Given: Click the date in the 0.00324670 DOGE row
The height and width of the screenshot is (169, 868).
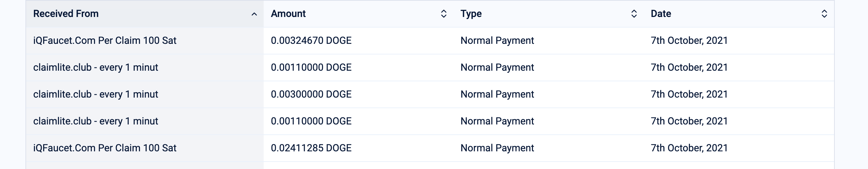Looking at the screenshot, I should point(689,41).
